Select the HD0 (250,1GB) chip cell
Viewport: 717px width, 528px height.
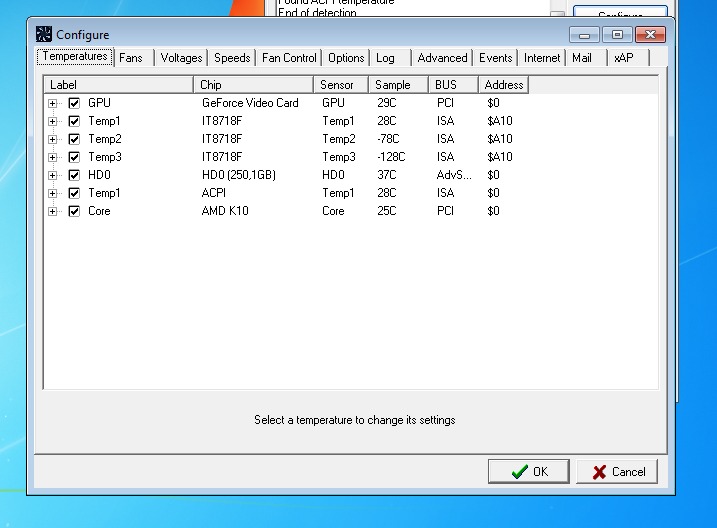click(x=239, y=175)
